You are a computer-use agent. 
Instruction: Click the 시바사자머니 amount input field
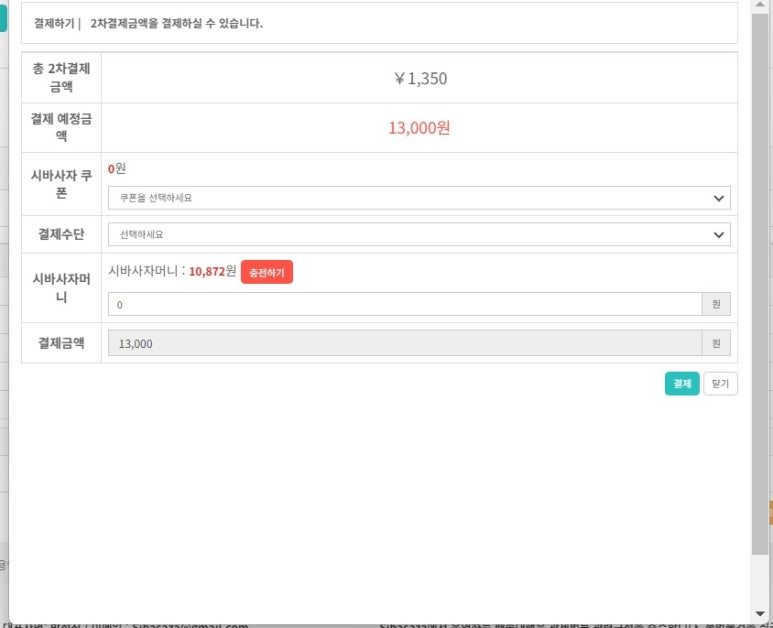pos(405,304)
